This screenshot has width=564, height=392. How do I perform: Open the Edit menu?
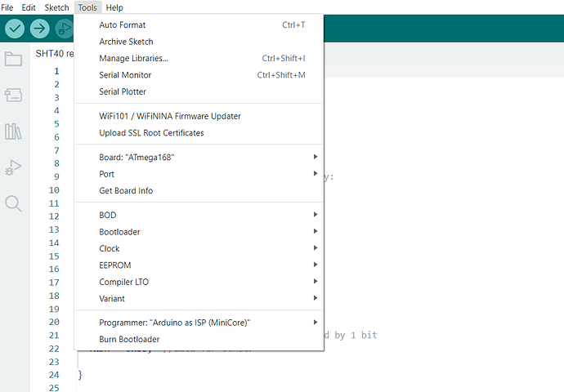[x=29, y=7]
